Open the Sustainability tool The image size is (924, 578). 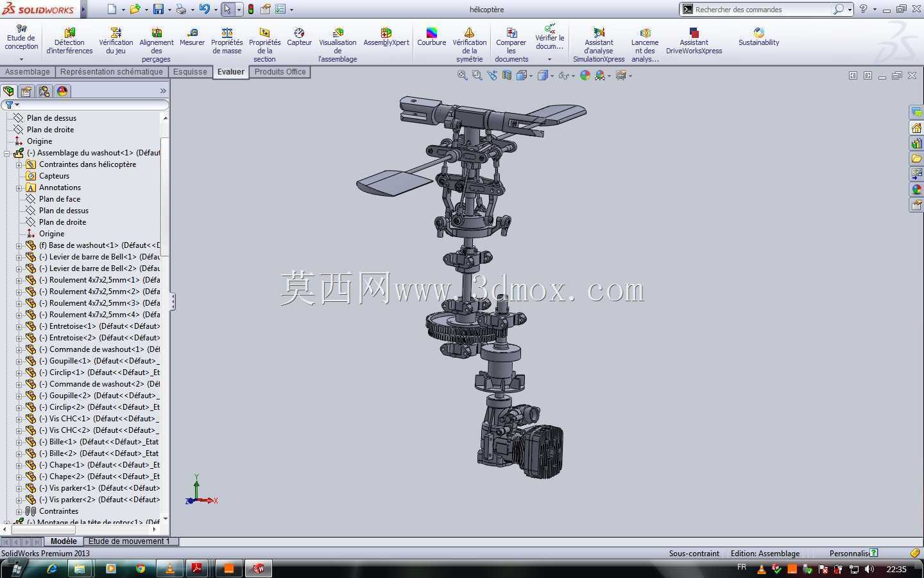coord(759,38)
